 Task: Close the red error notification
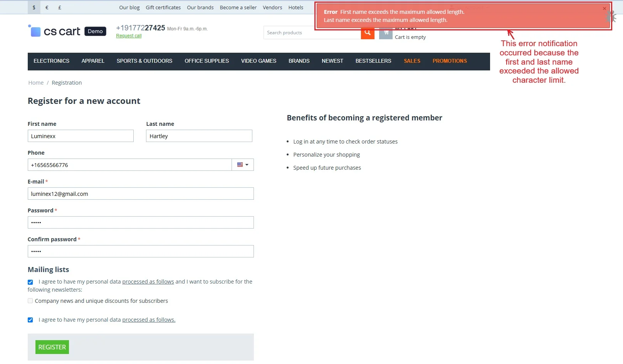(x=604, y=8)
